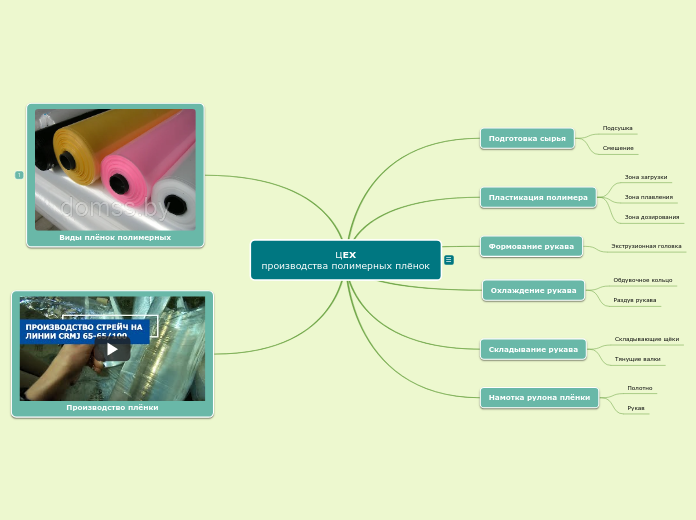
Task: Click the Экструзионная головка subtopic
Action: pos(646,246)
